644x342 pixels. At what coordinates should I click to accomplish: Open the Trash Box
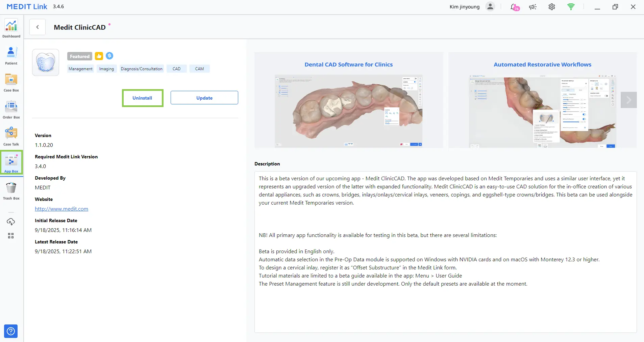[x=11, y=191]
